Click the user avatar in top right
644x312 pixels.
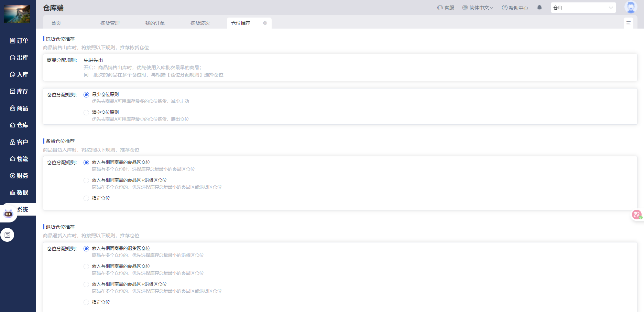631,7
